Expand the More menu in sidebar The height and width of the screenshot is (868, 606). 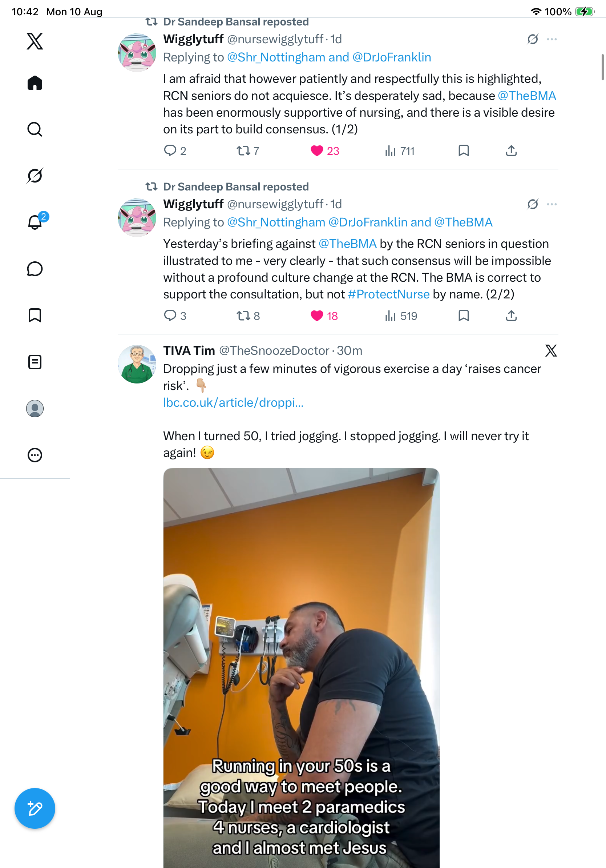tap(35, 455)
